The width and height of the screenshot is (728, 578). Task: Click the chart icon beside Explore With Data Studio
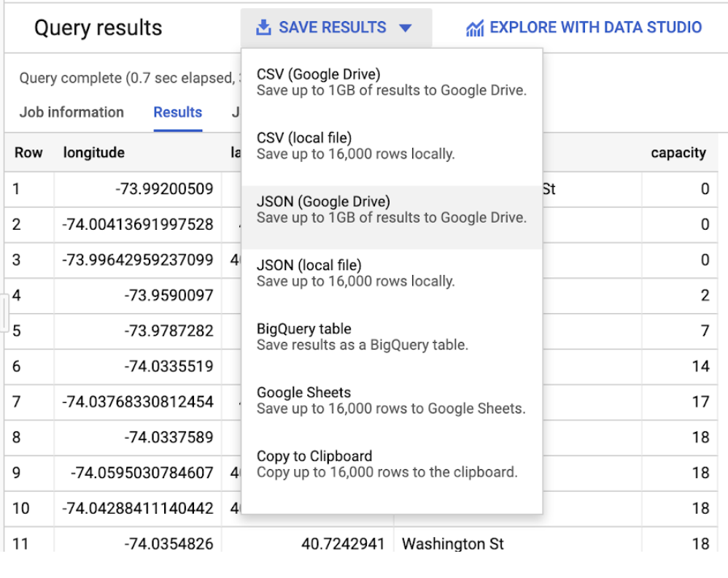[476, 27]
